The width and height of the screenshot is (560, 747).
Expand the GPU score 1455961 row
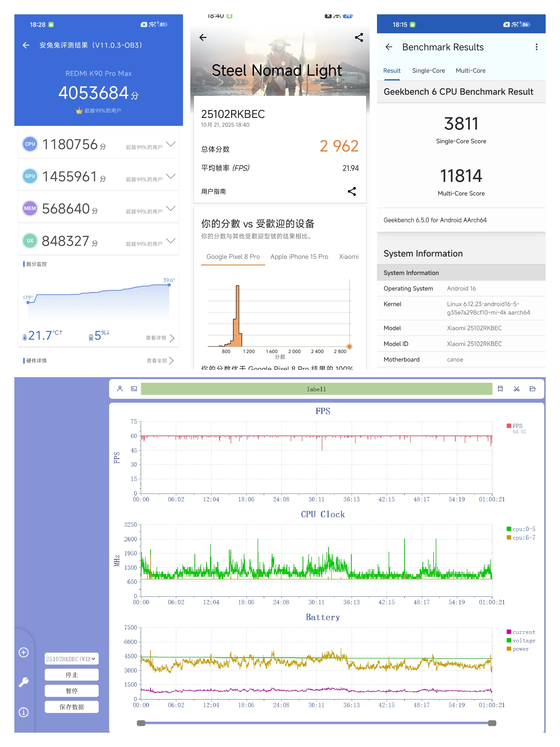point(171,176)
